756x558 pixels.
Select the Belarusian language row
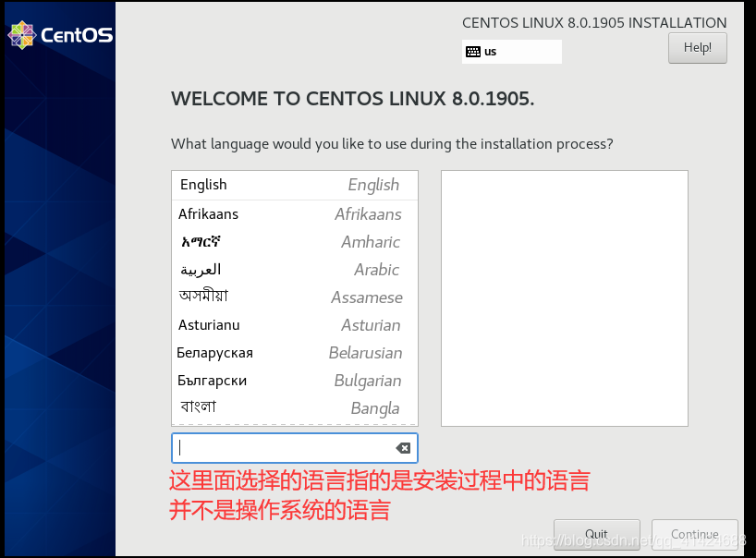[295, 353]
